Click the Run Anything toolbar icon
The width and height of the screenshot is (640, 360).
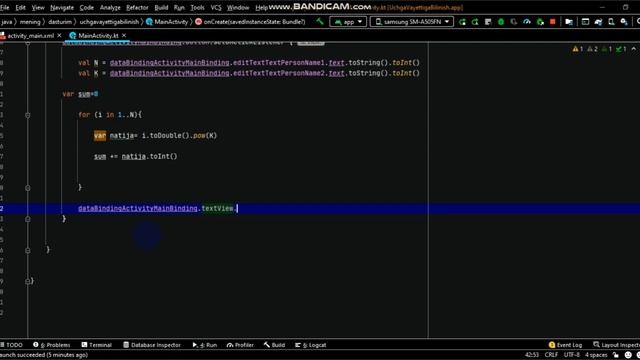[585, 22]
